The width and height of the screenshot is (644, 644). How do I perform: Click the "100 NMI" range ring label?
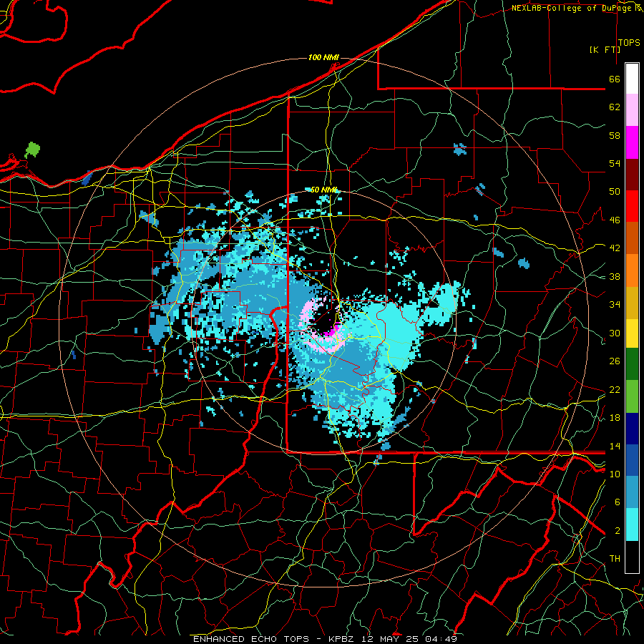click(323, 57)
